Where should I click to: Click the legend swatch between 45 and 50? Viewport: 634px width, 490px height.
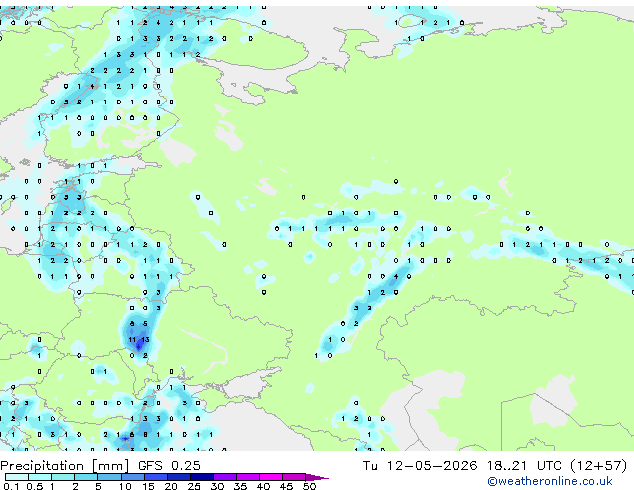(294, 477)
